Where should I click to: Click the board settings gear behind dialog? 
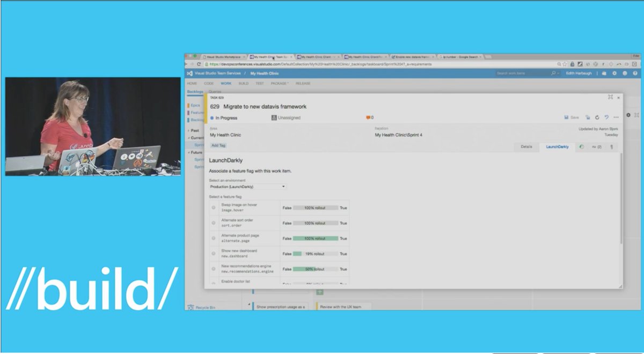coord(628,115)
